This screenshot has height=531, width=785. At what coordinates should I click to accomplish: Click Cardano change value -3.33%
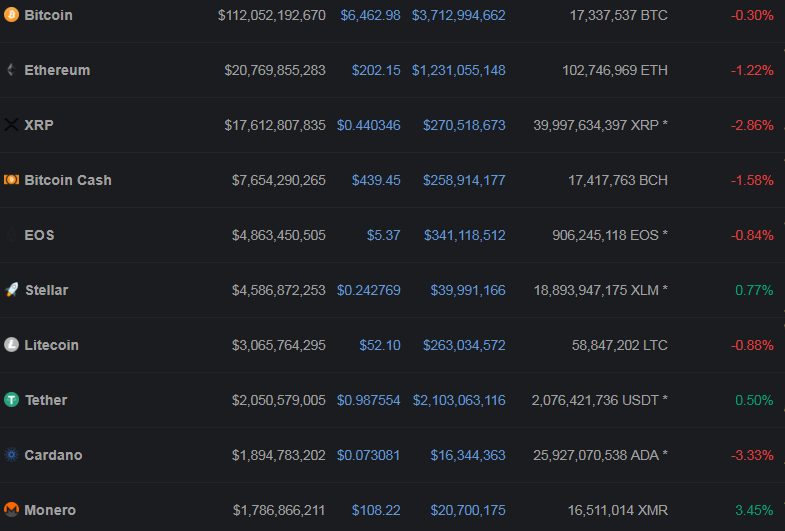click(752, 456)
